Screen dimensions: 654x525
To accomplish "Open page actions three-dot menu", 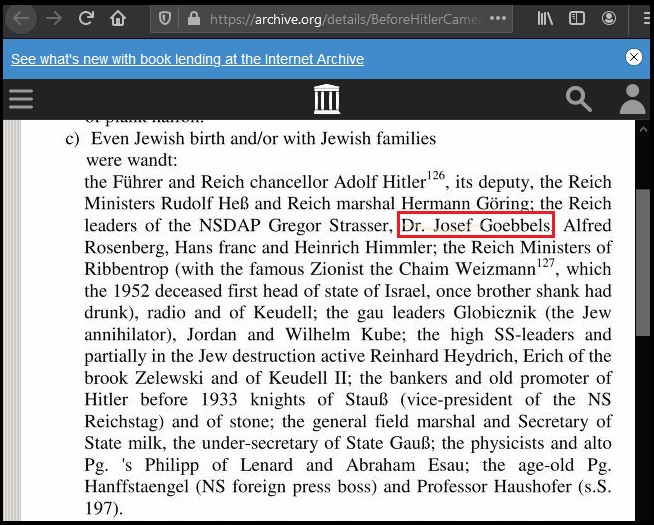I will [x=498, y=18].
